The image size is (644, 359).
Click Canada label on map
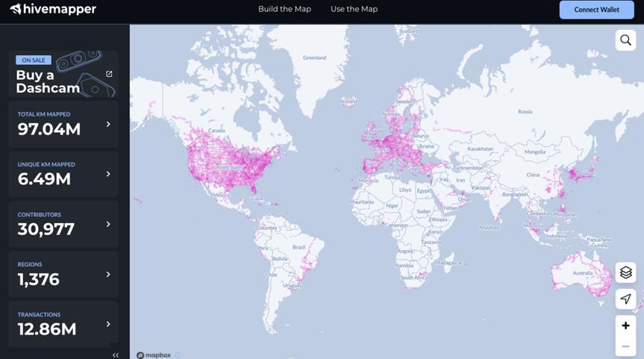pos(216,130)
